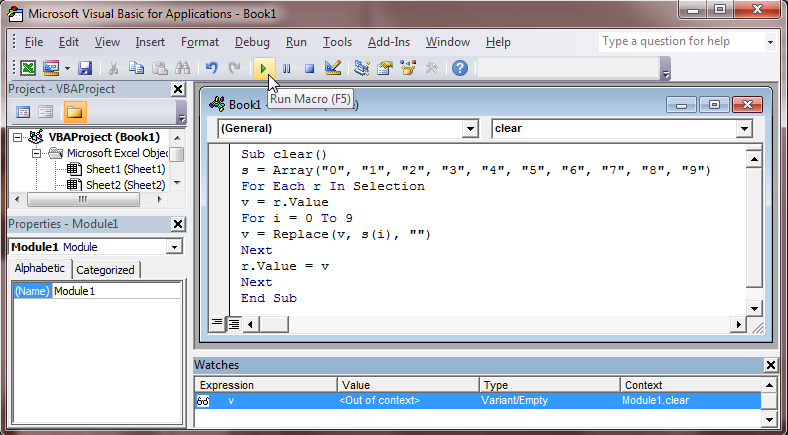Click the Break pause icon
Viewport: 788px width, 435px height.
point(286,68)
